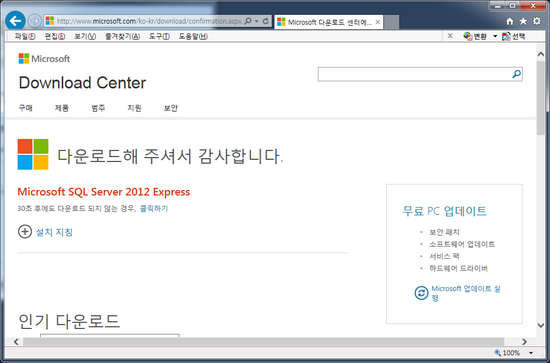Open the 파일(F) menu
The height and width of the screenshot is (363, 550).
click(x=25, y=36)
